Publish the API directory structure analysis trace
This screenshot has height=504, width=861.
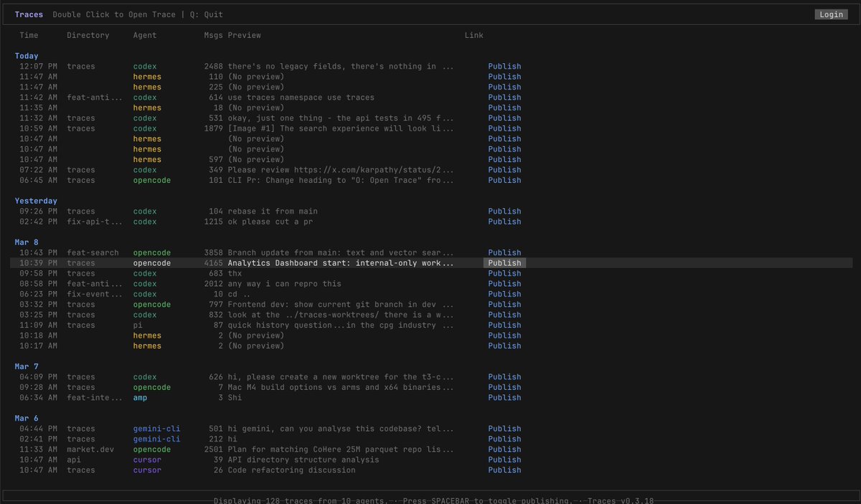pyautogui.click(x=504, y=460)
